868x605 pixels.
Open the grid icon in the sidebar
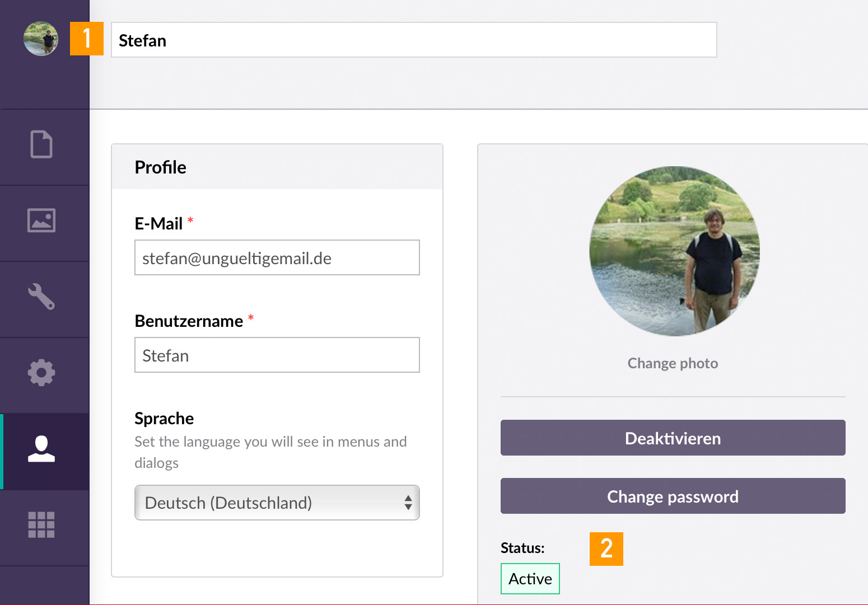point(41,525)
